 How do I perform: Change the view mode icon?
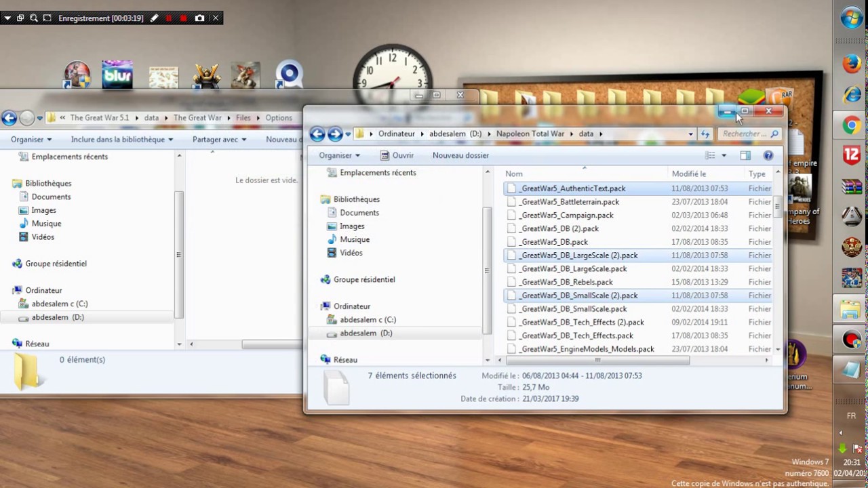tap(710, 155)
